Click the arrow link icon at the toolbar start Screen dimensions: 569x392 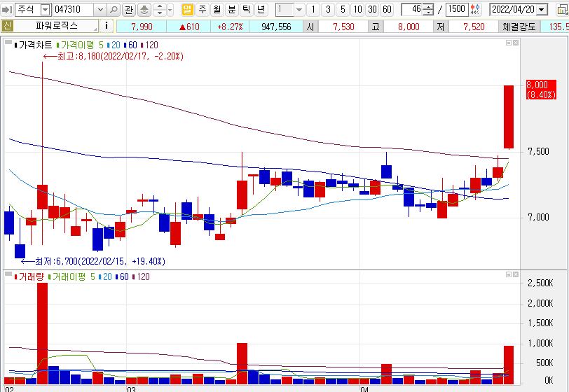(7, 9)
